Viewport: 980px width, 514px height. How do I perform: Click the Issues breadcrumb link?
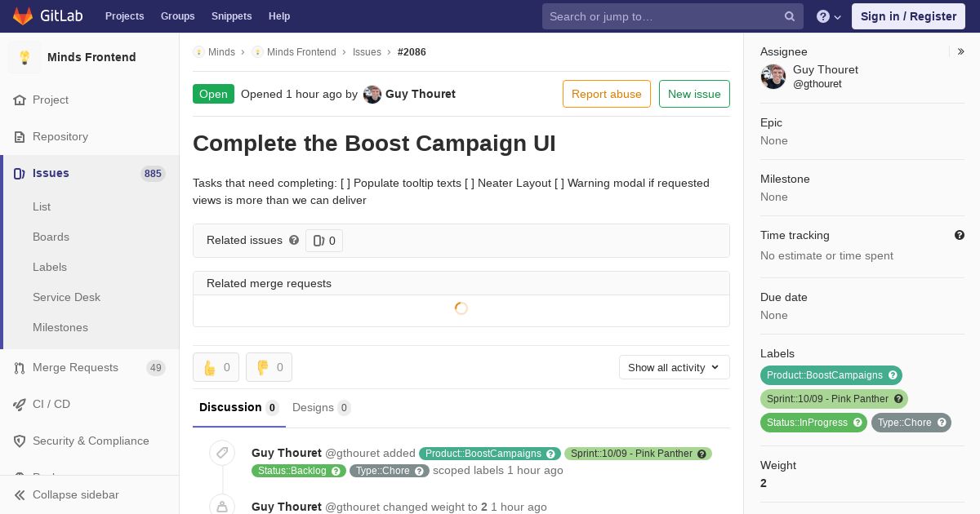pyautogui.click(x=367, y=51)
